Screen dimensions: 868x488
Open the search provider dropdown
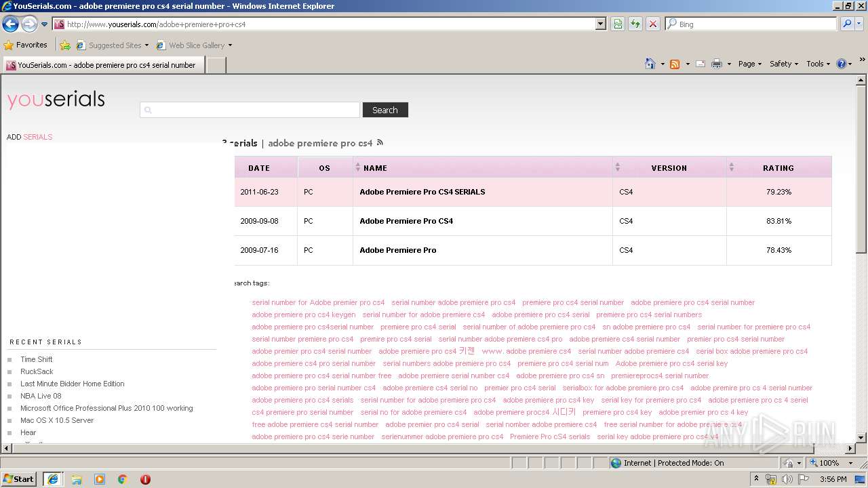pos(860,24)
